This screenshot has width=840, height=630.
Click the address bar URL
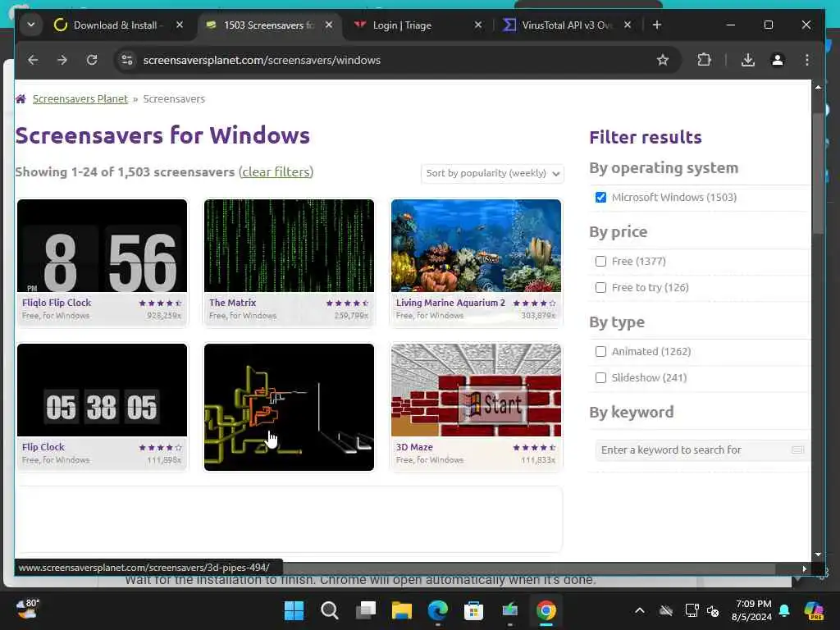[262, 60]
